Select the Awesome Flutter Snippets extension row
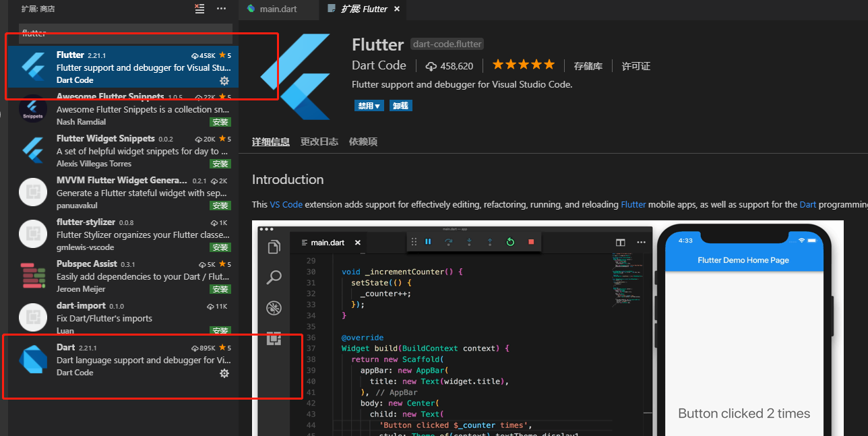The image size is (868, 436). coord(122,109)
